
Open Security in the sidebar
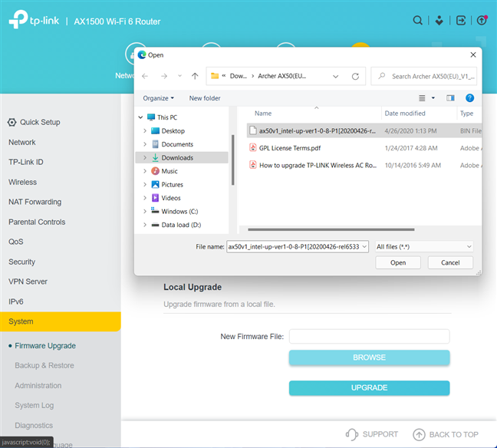(21, 262)
